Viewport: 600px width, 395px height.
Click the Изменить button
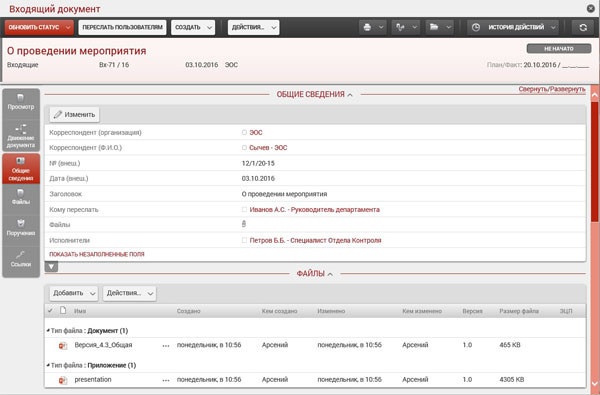click(74, 114)
